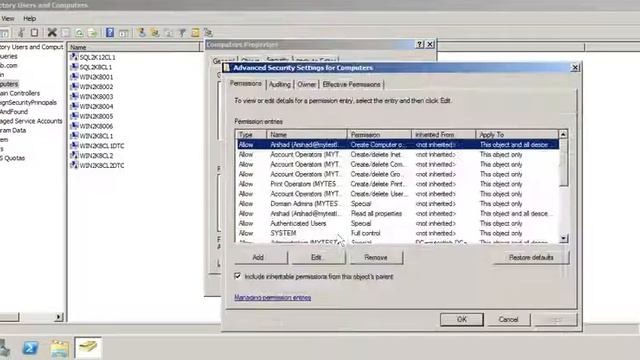Screen dimensions: 640x360
Task: Toggle the Action Pane toolbar icon
Action: [124, 33]
